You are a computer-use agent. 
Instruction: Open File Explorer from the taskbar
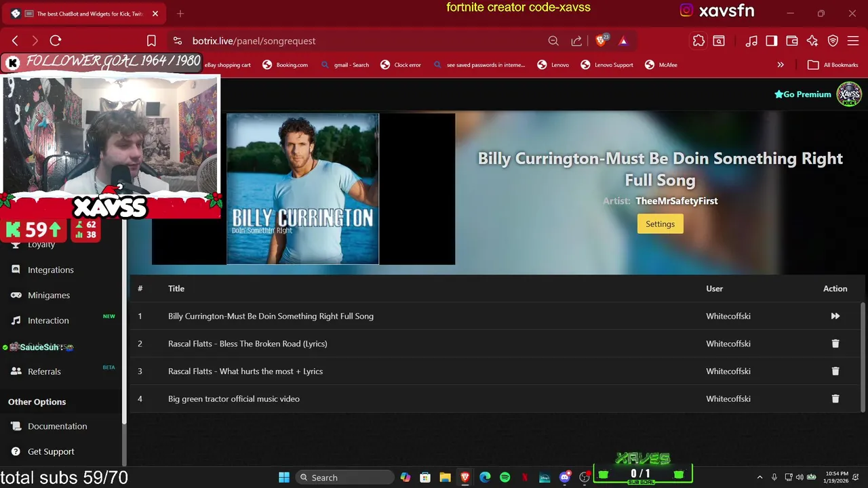click(445, 477)
